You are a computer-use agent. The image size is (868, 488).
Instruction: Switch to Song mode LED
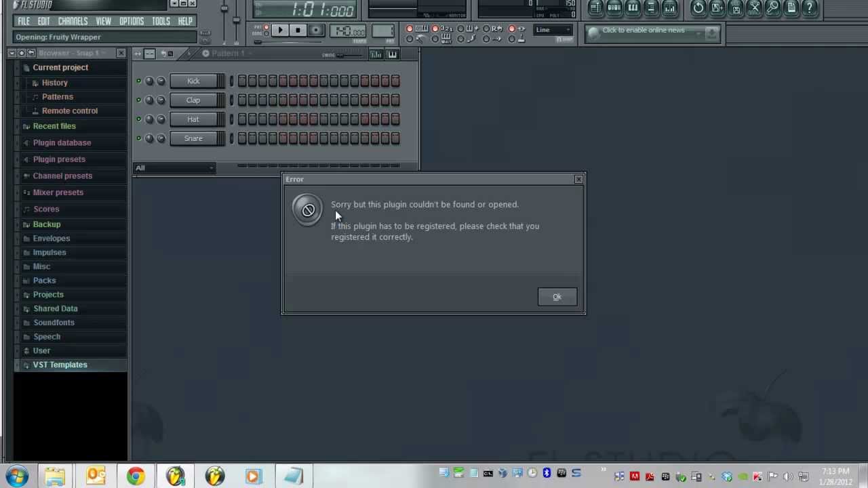267,33
